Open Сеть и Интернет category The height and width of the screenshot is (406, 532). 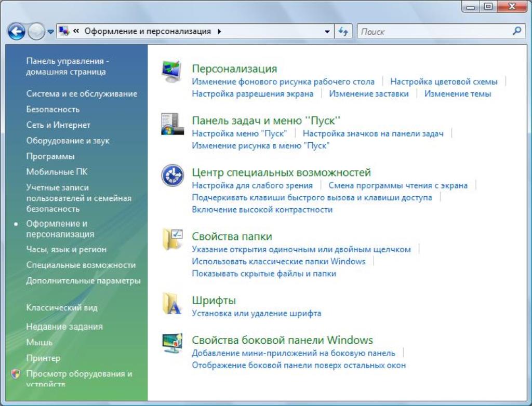[x=58, y=125]
